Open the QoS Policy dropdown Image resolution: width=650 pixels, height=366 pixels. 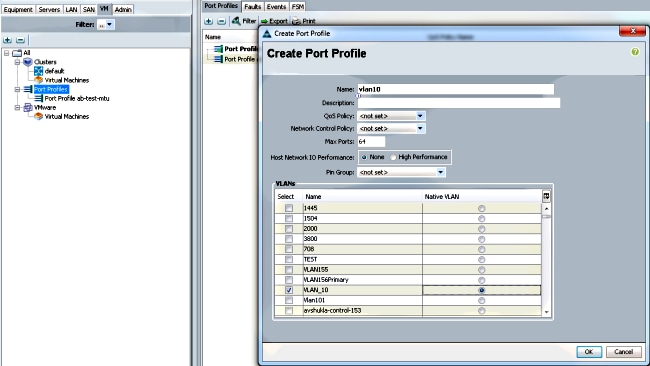pos(420,116)
